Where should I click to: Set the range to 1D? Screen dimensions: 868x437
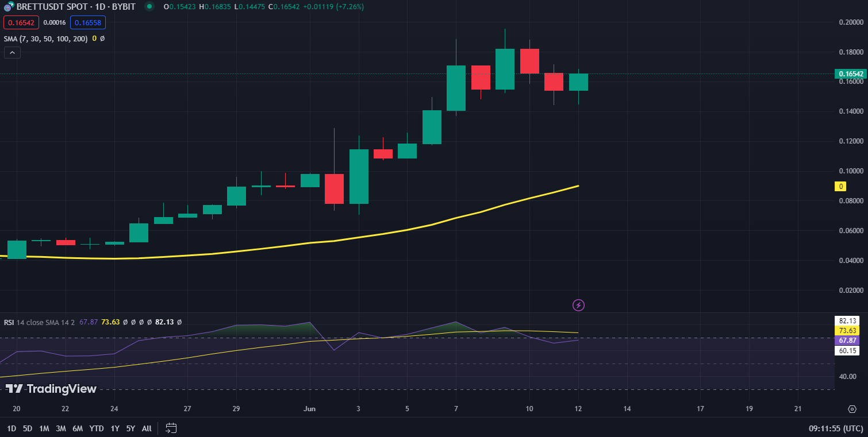pyautogui.click(x=11, y=428)
